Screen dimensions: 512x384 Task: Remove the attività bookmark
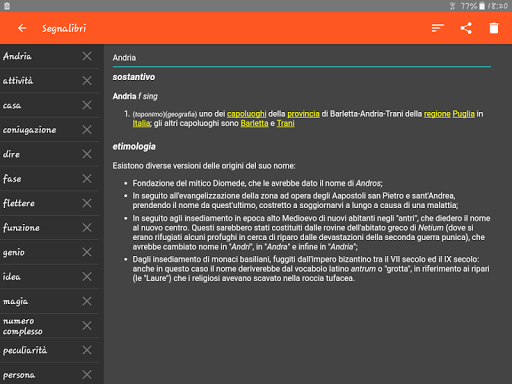87,81
